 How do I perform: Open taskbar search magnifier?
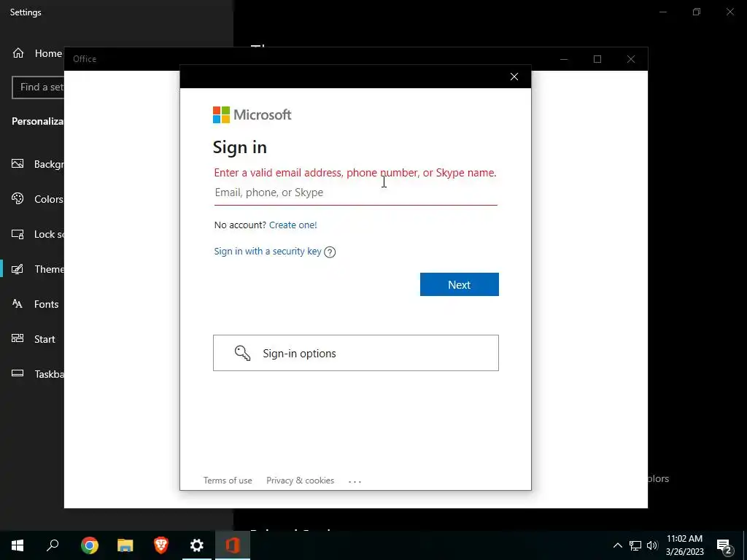click(53, 545)
